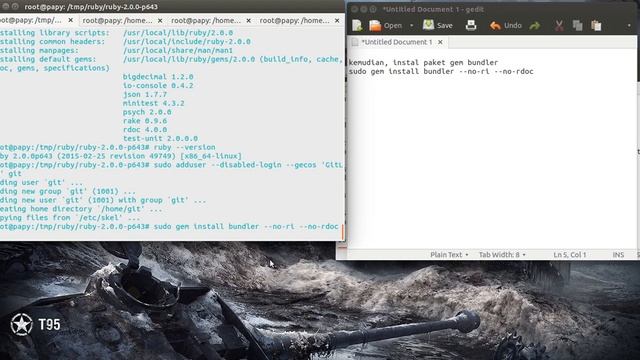
Task: Click the terminal window title bar
Action: click(x=172, y=7)
